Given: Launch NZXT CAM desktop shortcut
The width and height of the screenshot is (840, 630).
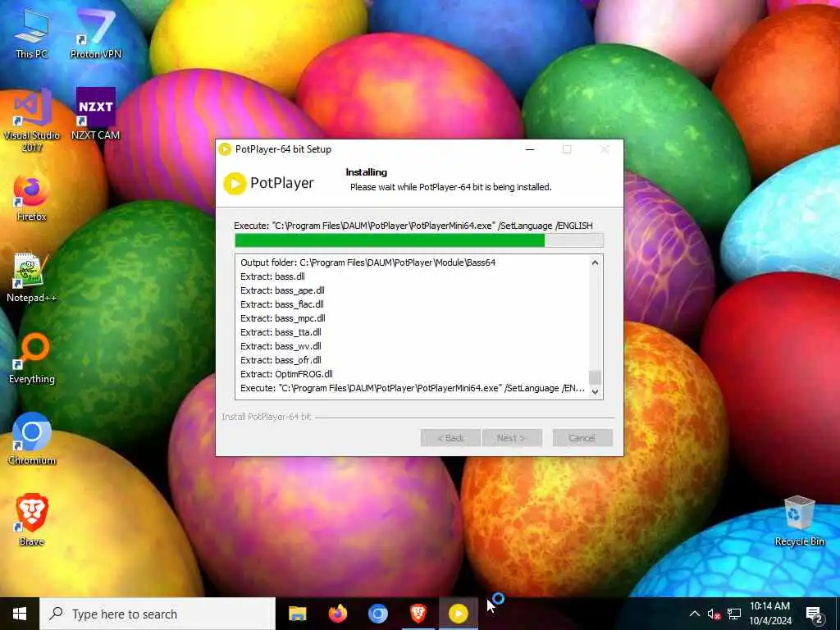Looking at the screenshot, I should (x=96, y=114).
